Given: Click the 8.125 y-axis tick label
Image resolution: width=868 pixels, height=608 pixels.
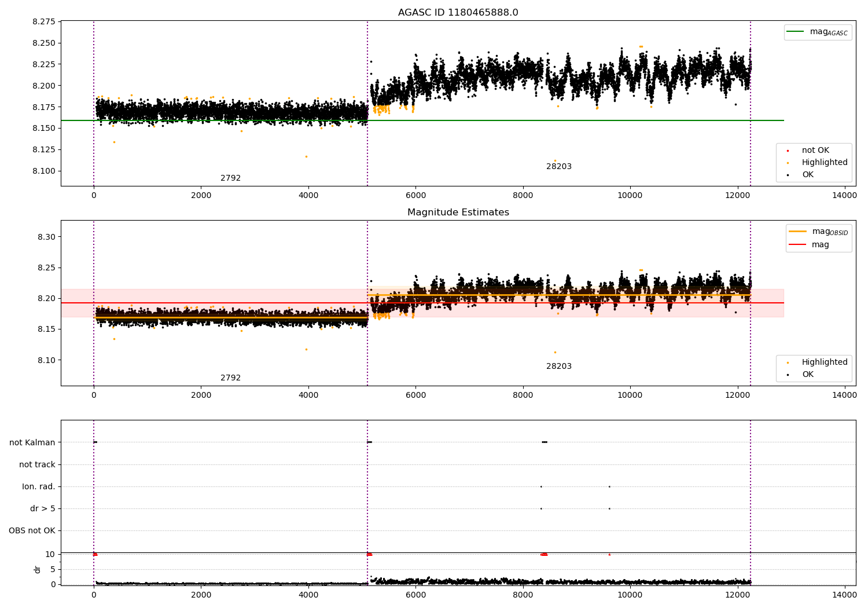Looking at the screenshot, I should point(44,149).
